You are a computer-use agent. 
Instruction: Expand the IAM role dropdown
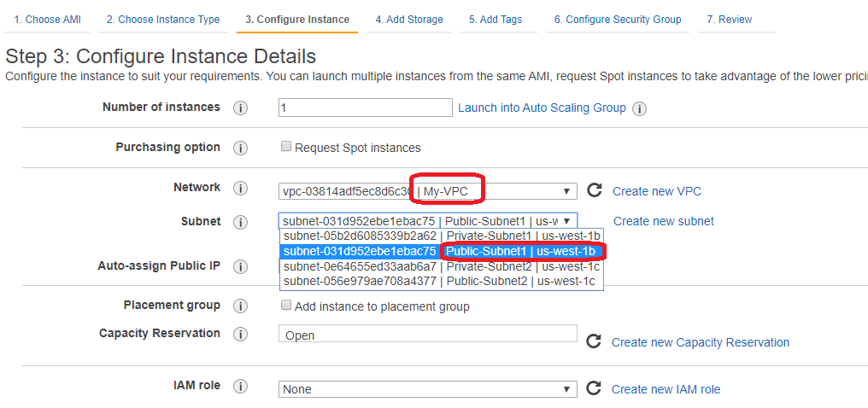pyautogui.click(x=427, y=389)
